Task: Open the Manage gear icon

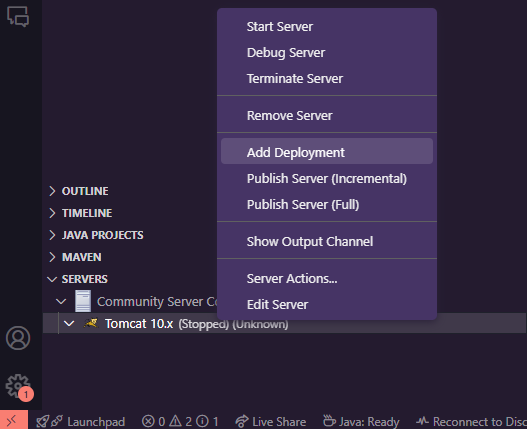Action: coord(18,387)
